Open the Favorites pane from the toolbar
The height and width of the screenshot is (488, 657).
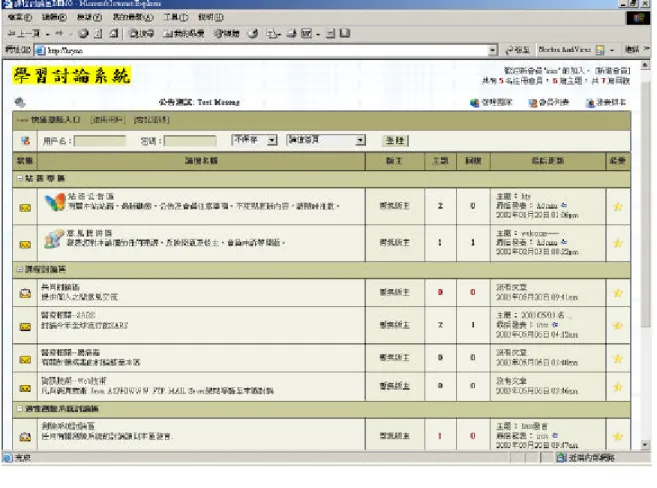[183, 34]
